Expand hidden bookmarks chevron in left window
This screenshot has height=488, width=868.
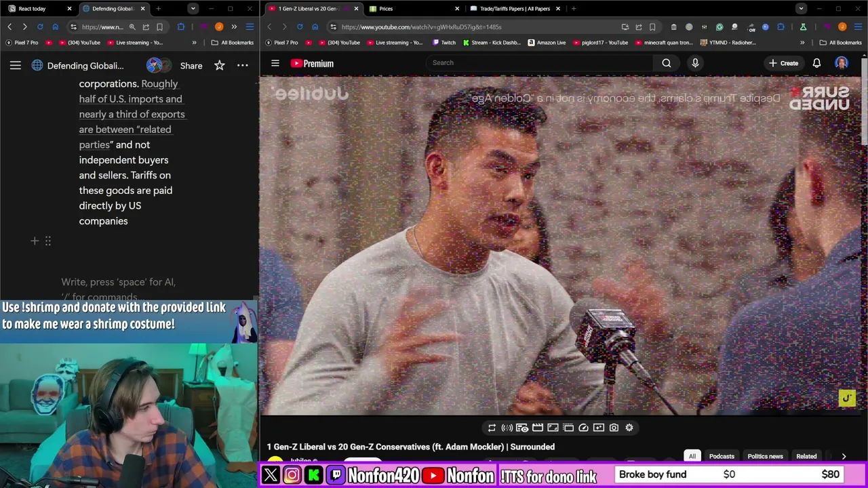click(194, 42)
